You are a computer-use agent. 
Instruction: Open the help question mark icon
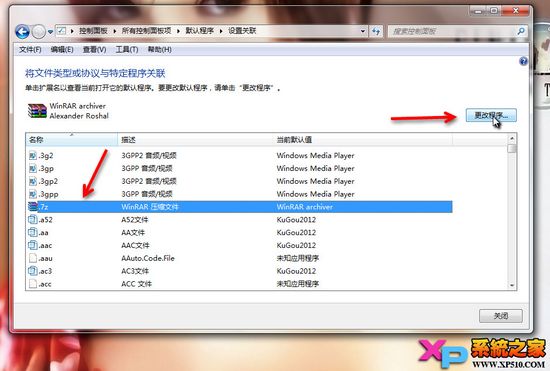coord(523,61)
